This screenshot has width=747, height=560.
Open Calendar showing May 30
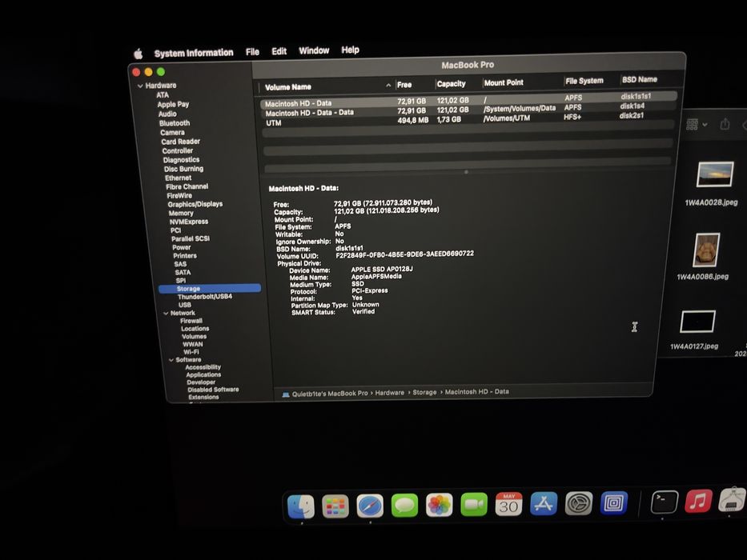pyautogui.click(x=508, y=504)
